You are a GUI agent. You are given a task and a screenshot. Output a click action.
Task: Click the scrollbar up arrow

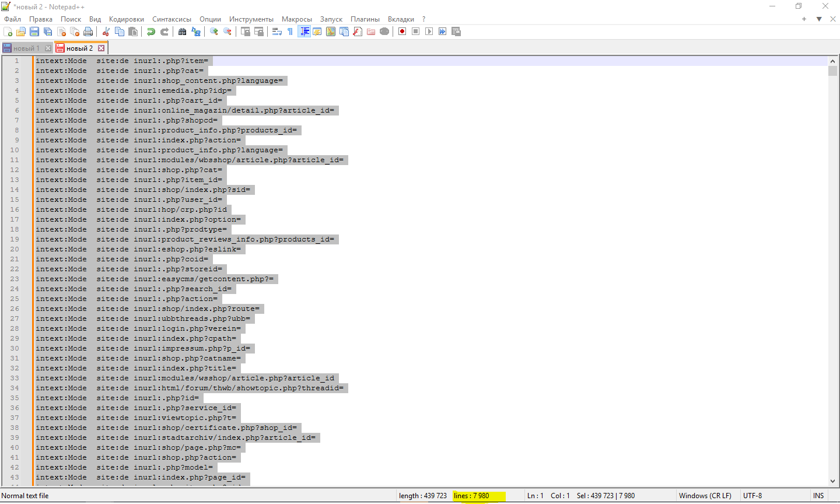832,61
